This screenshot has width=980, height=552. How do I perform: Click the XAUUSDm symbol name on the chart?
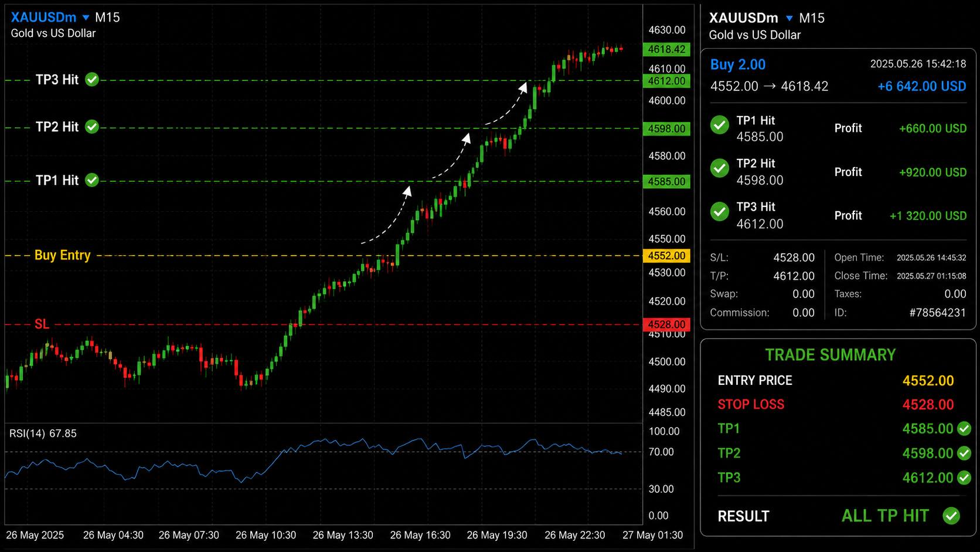pos(43,18)
